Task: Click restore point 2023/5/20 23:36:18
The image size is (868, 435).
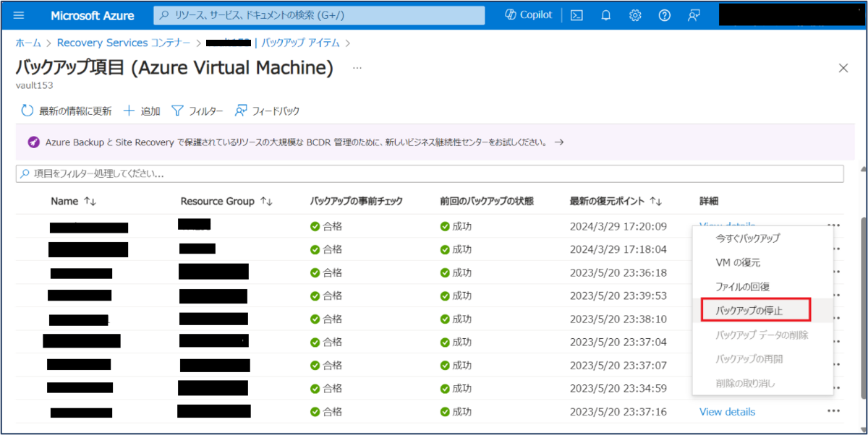Action: [618, 272]
